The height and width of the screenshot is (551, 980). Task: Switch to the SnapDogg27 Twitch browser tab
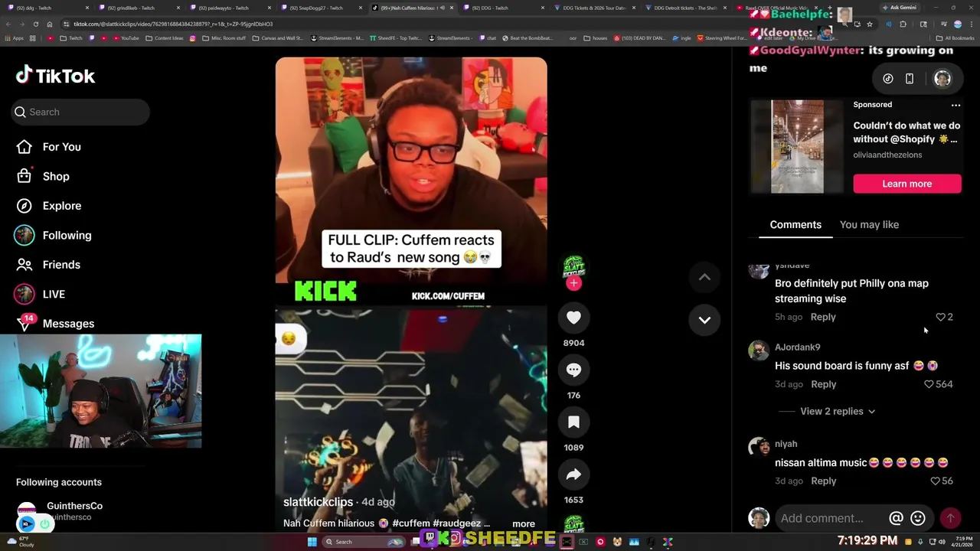coord(322,8)
